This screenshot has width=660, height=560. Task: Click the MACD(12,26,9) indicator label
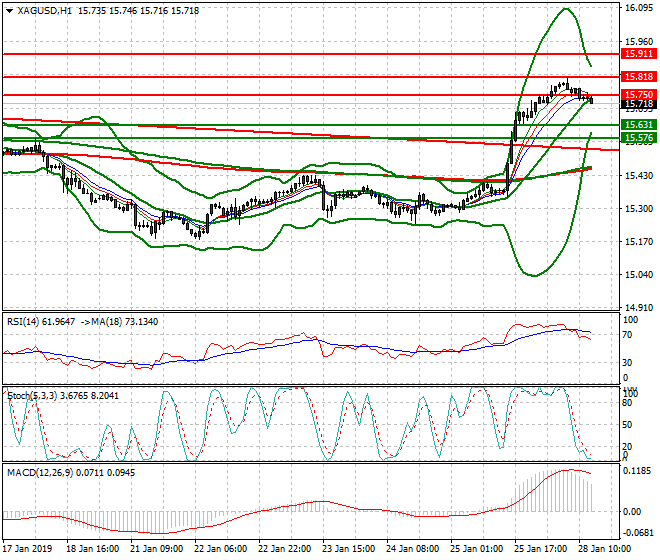[38, 469]
